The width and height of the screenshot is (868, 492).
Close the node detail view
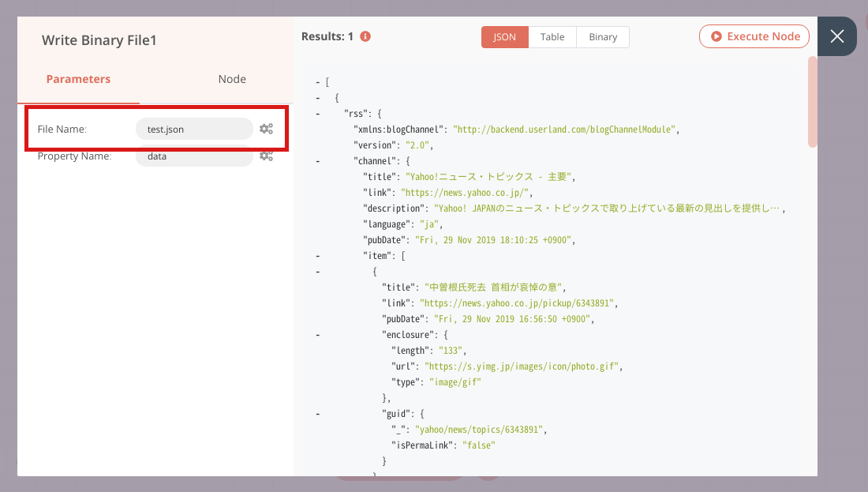pos(836,36)
